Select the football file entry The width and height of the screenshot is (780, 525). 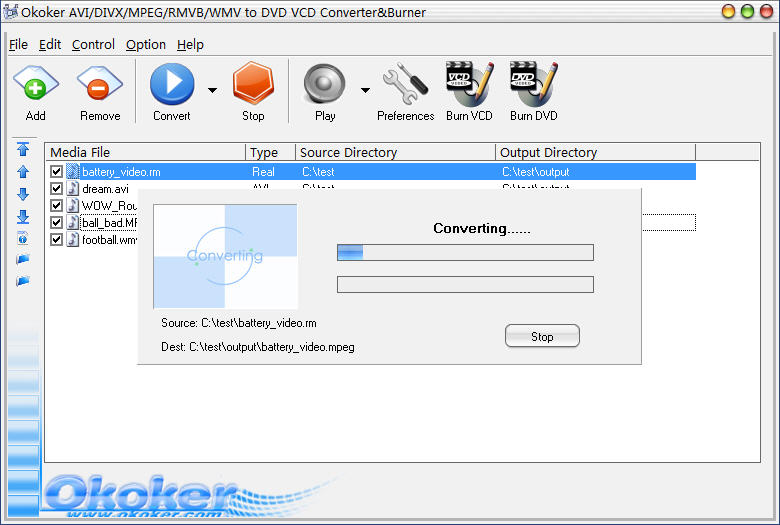tap(109, 240)
